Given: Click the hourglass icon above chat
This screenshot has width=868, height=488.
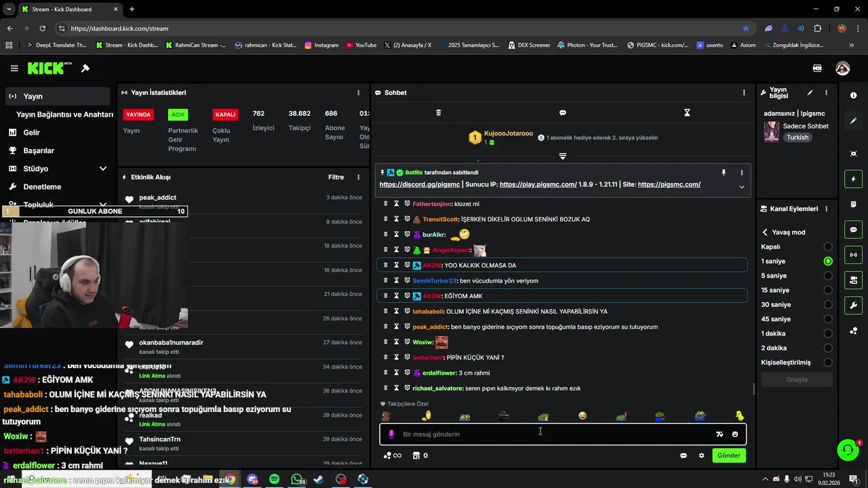Looking at the screenshot, I should [x=687, y=113].
